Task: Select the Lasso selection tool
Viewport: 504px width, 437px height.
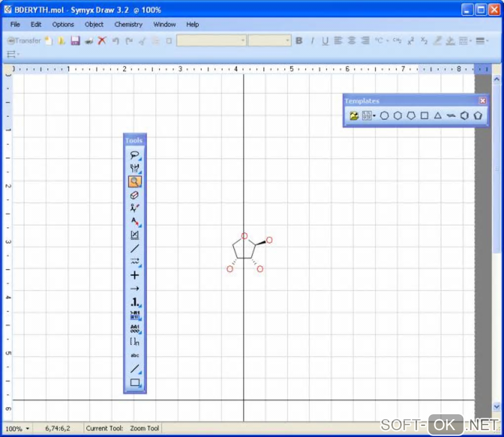Action: click(135, 155)
